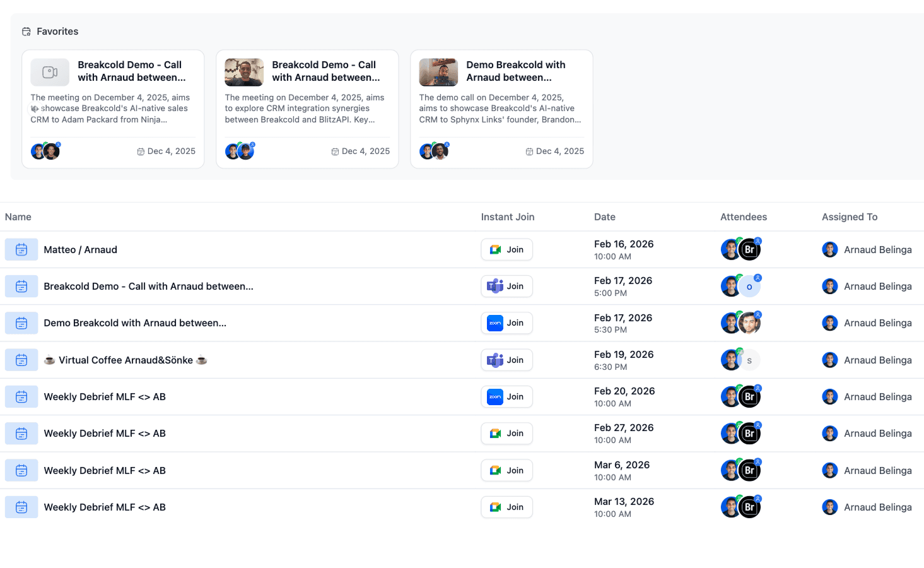
Task: Click the Name column header
Action: click(x=18, y=216)
